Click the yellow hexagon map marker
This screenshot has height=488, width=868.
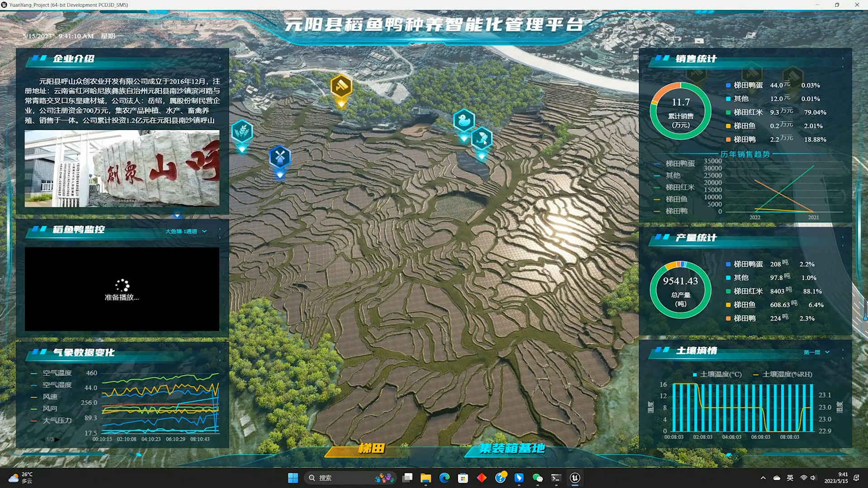[341, 86]
